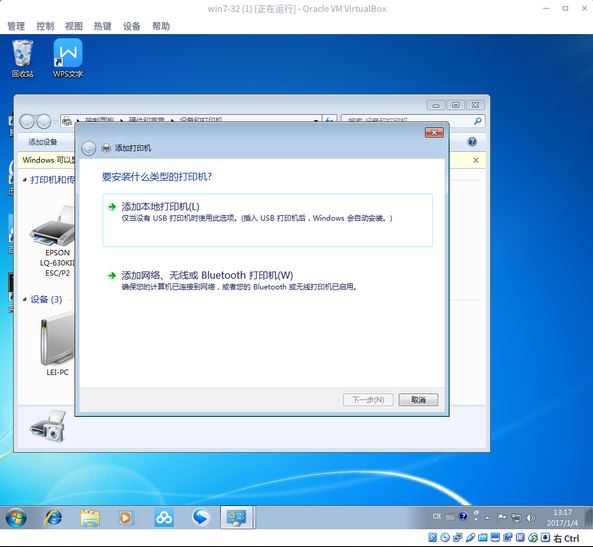Launch Internet Explorer from the taskbar
The image size is (593, 547).
tap(53, 517)
